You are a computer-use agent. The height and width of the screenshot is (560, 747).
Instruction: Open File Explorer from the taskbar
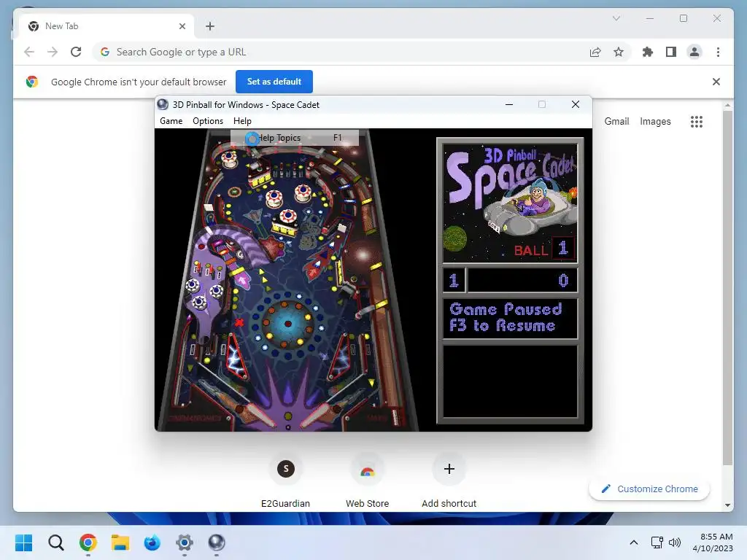point(120,542)
